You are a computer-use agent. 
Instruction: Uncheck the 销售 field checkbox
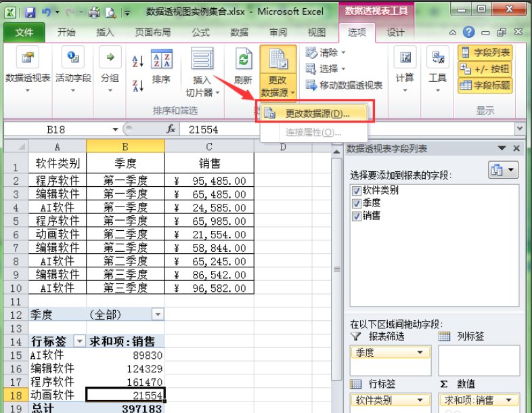[356, 216]
